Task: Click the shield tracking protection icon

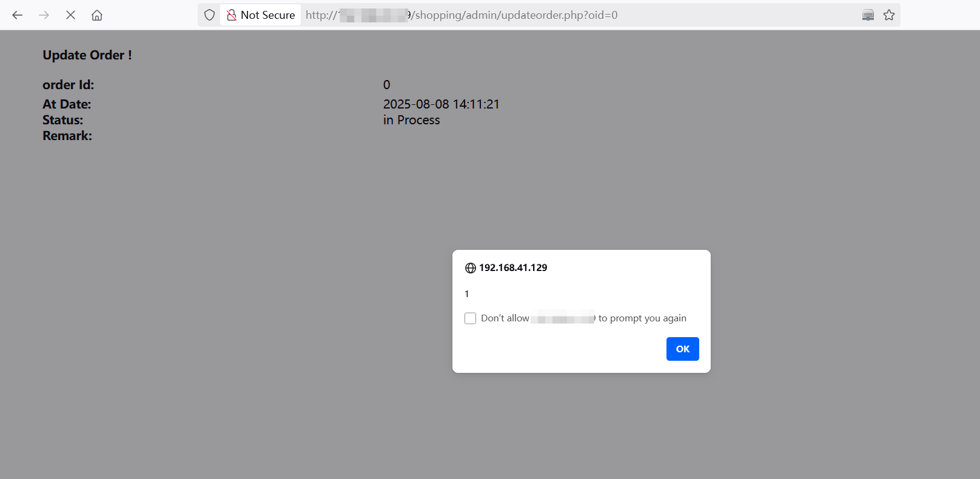Action: click(x=210, y=15)
